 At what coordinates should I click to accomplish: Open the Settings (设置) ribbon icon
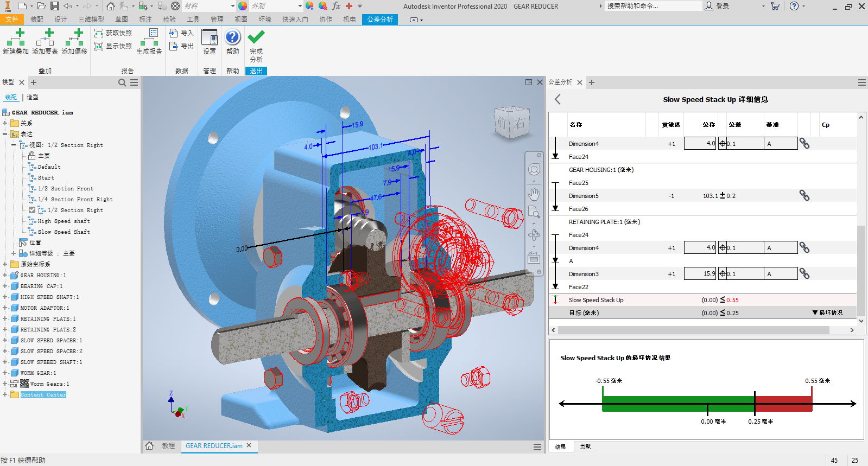coord(210,37)
